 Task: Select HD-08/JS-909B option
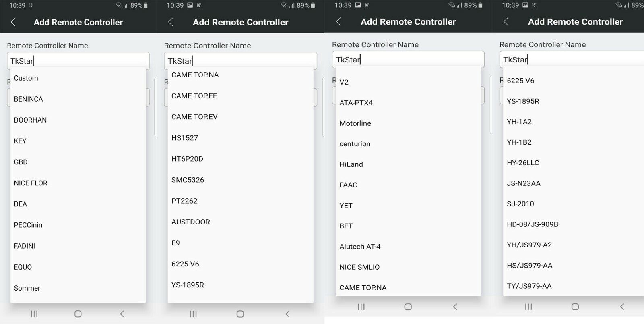[573, 224]
